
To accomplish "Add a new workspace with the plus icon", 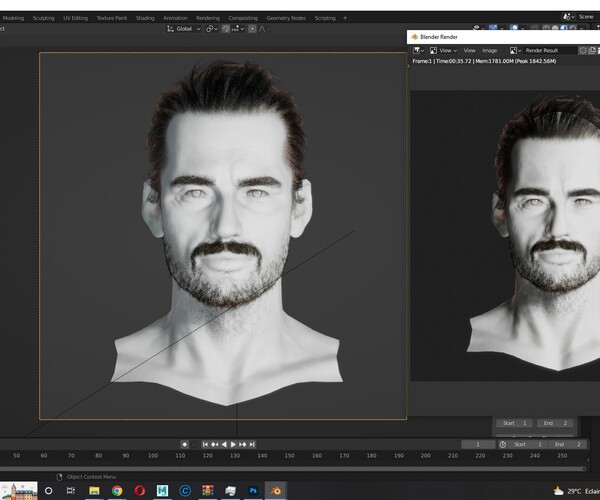I will [x=345, y=18].
